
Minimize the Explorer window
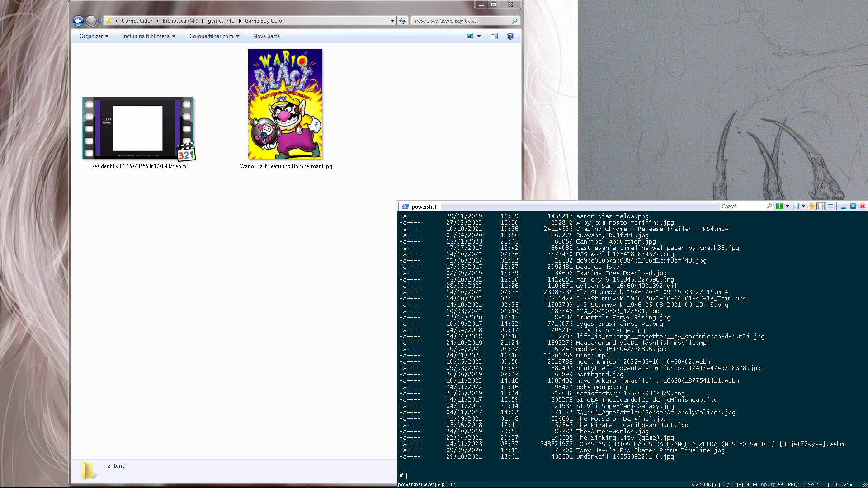pyautogui.click(x=481, y=5)
